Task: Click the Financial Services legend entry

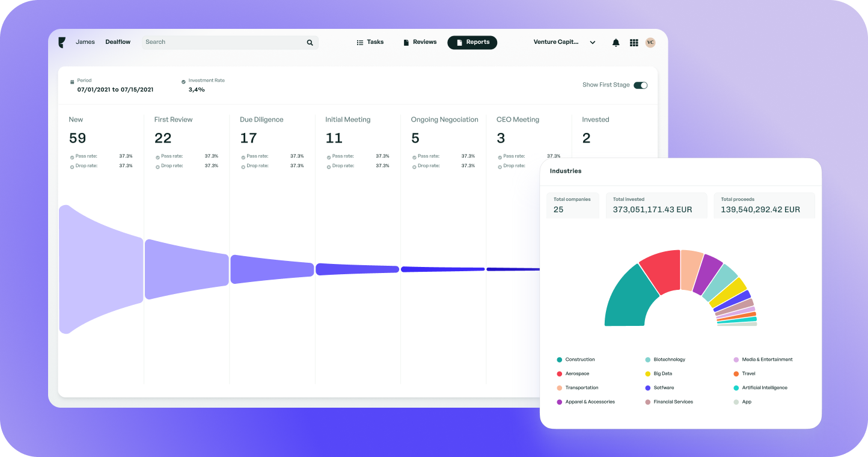Action: coord(669,402)
